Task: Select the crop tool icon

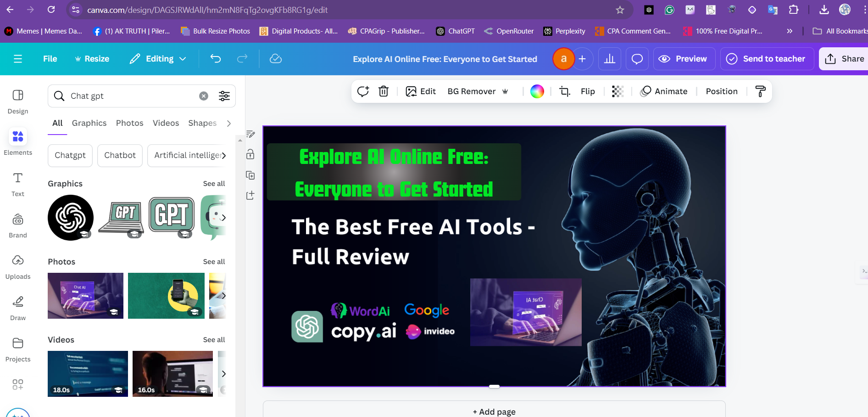Action: [565, 91]
